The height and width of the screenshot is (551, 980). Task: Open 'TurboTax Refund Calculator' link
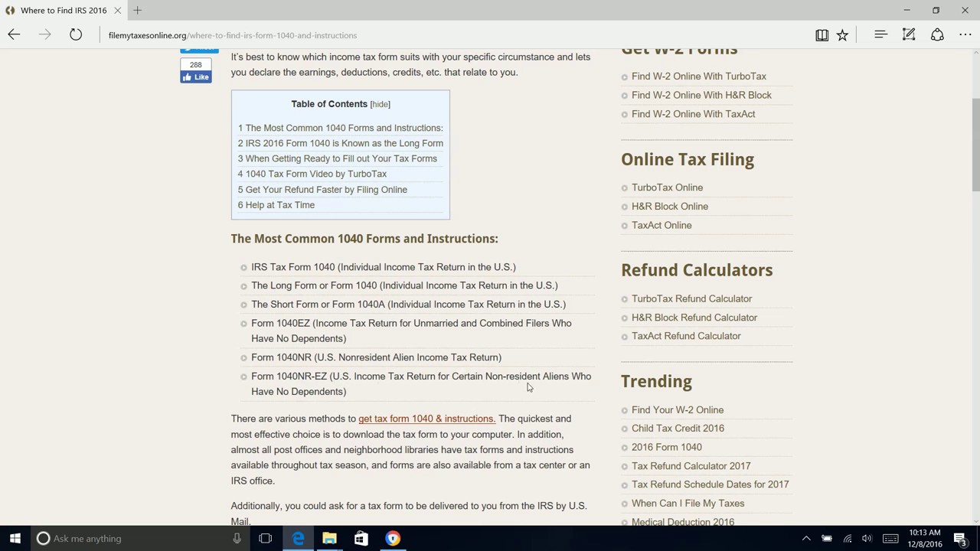[691, 298]
